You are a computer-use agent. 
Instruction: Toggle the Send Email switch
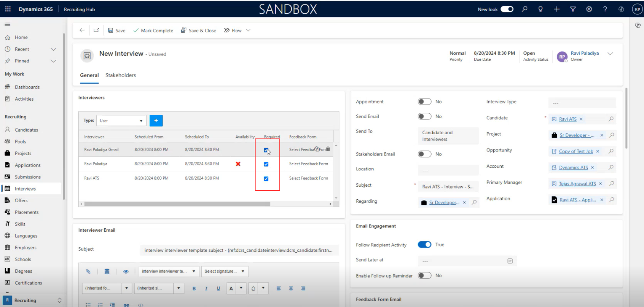(425, 116)
